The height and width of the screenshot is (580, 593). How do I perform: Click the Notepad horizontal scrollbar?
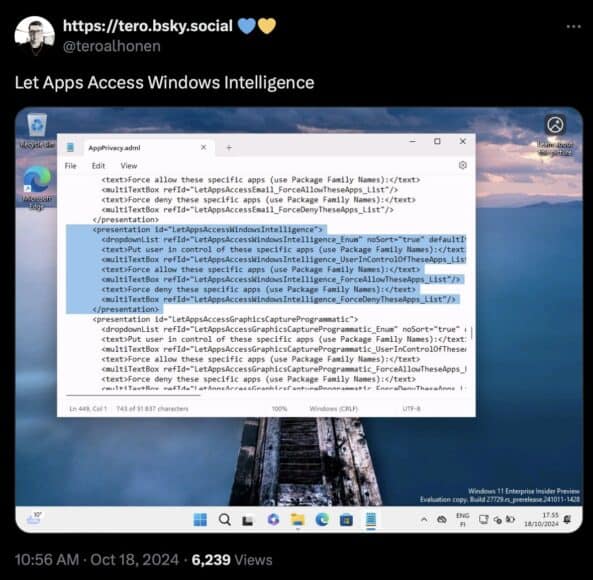coord(133,395)
